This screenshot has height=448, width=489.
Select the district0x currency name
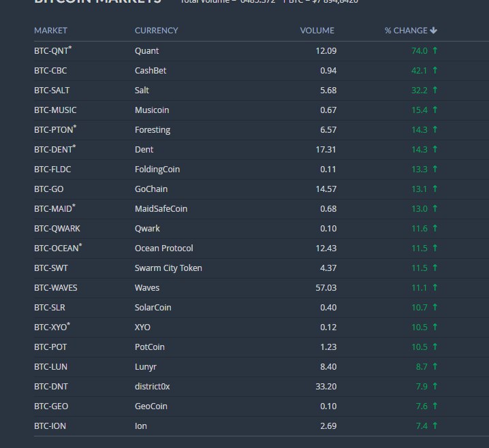tap(152, 387)
